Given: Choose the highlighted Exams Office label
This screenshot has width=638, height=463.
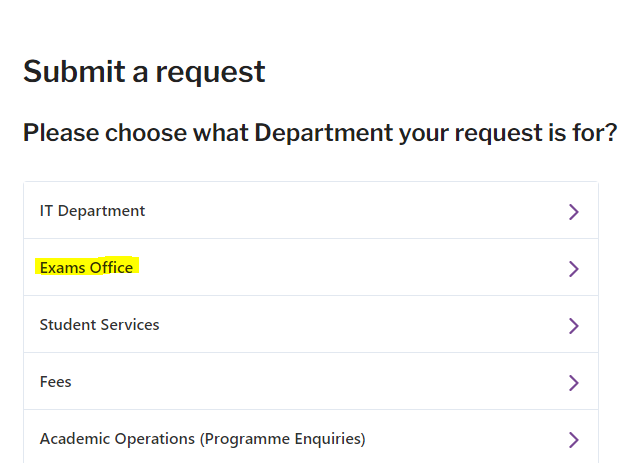Looking at the screenshot, I should (86, 268).
